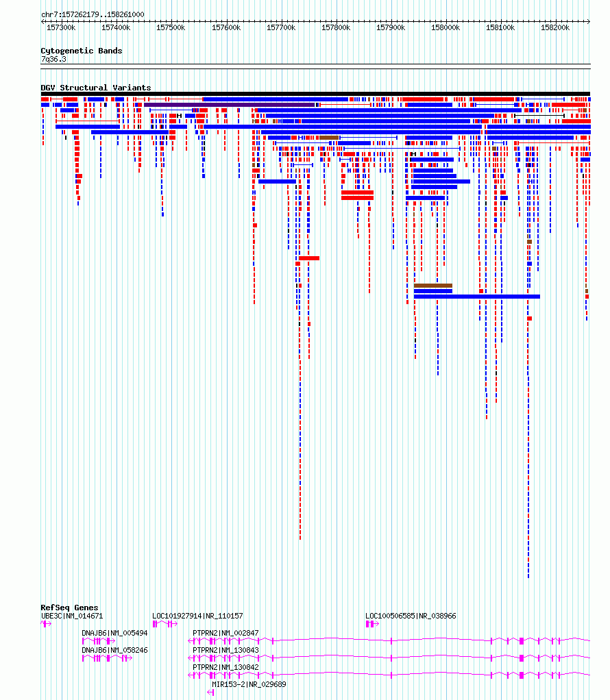Screen dimensions: 610x700
Task: Open the LOC100506585|NR_038966 gene label
Action: click(x=411, y=616)
